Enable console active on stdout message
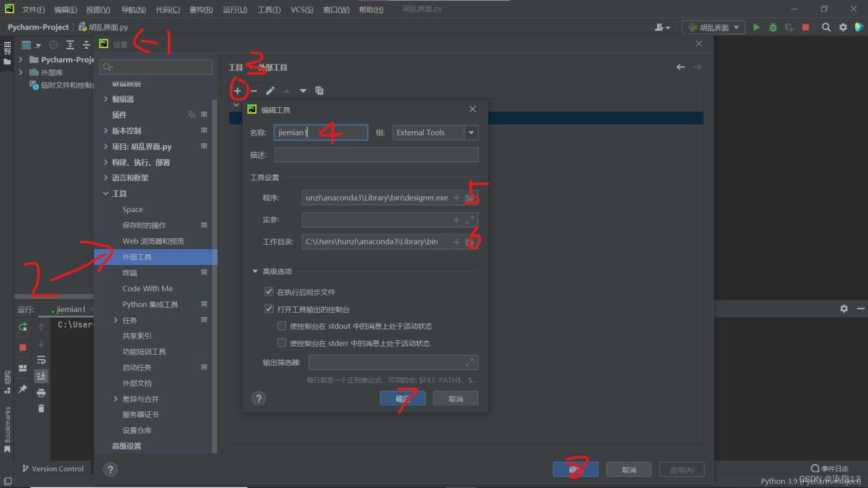868x488 pixels. click(282, 327)
